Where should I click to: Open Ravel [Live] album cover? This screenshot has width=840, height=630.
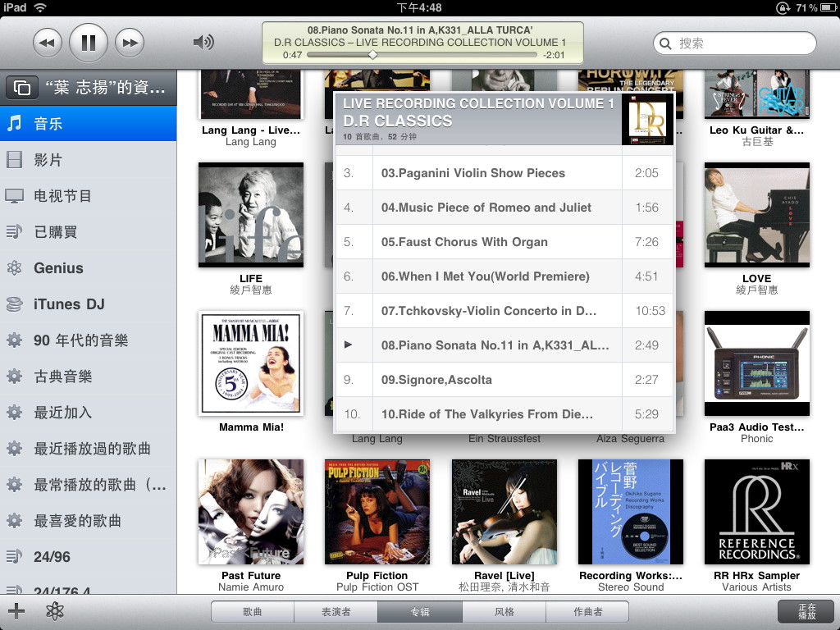tap(504, 512)
